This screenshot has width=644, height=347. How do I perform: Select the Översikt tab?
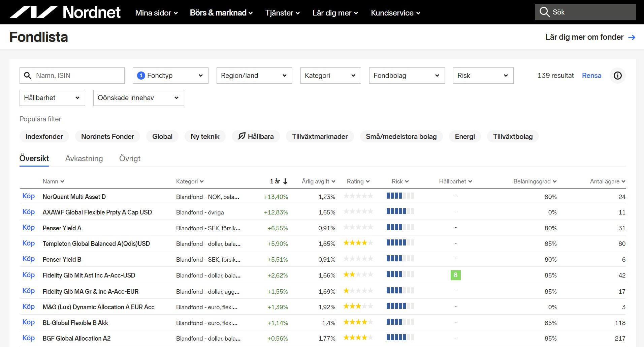click(34, 158)
